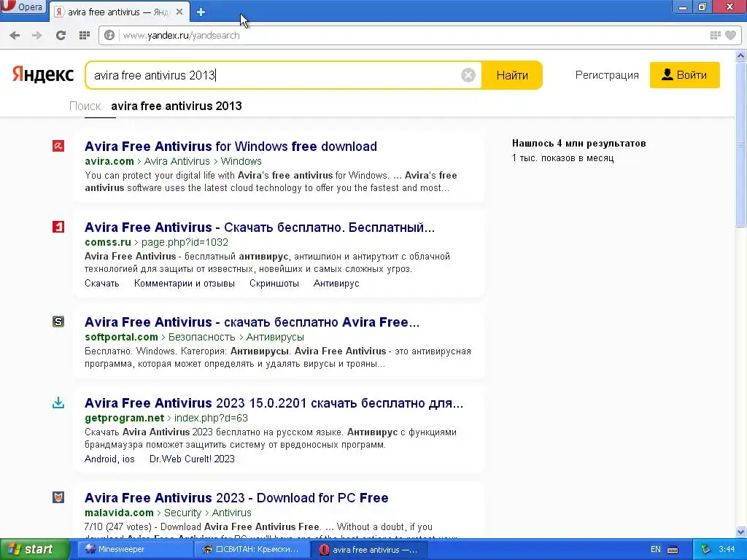Click the Windows start button
Image resolution: width=747 pixels, height=560 pixels.
[x=34, y=550]
